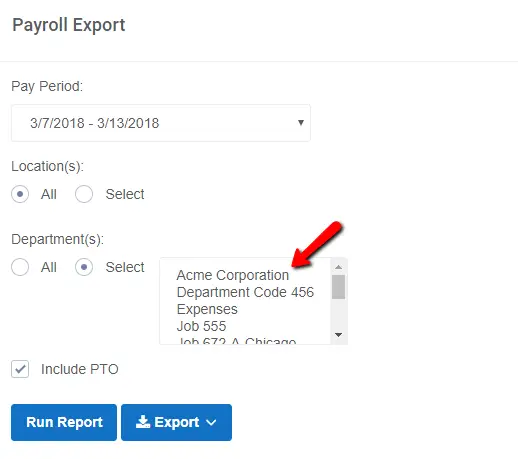
Task: Click the department list scroll up arrow
Action: tap(339, 267)
